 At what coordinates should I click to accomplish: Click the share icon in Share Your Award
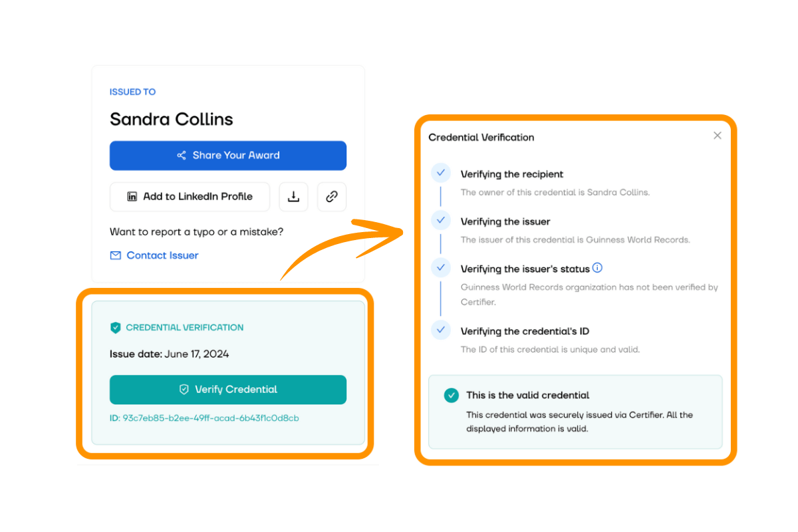(182, 156)
